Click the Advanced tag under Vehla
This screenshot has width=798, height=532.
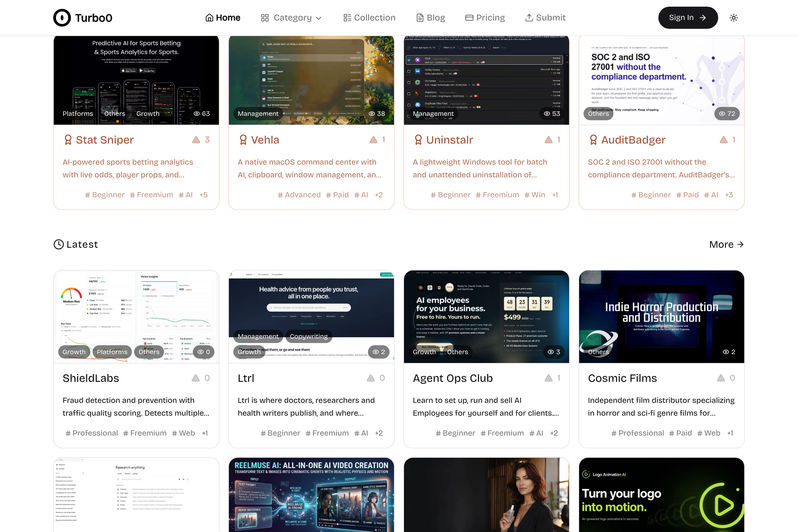(x=299, y=195)
